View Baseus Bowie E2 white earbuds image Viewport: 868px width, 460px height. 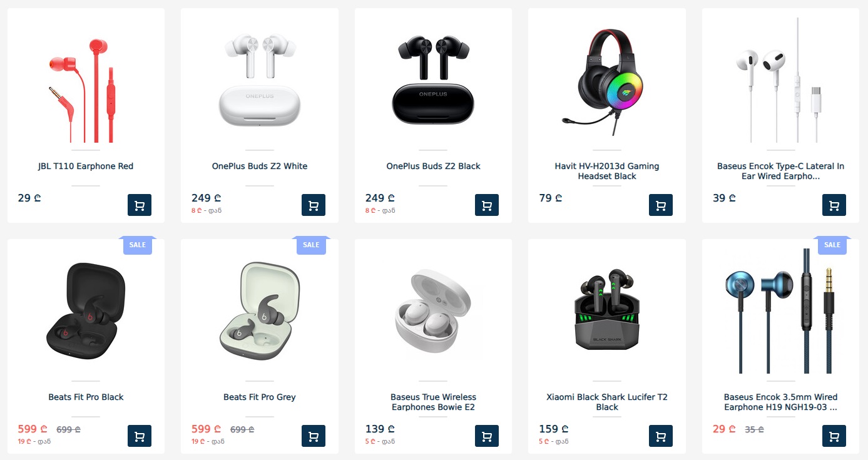(x=433, y=311)
